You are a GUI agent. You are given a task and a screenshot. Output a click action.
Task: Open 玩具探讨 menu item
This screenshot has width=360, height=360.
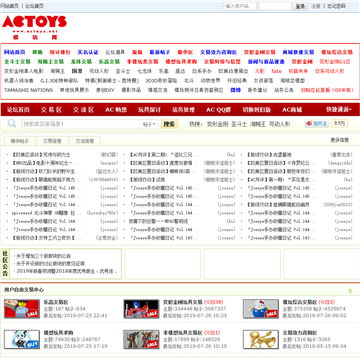click(149, 110)
